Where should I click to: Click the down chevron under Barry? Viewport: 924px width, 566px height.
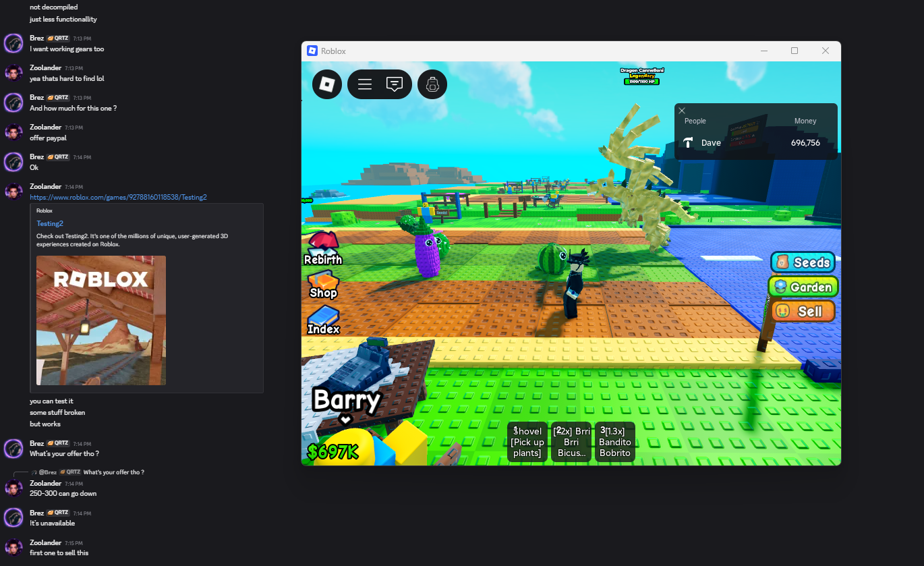pyautogui.click(x=345, y=420)
